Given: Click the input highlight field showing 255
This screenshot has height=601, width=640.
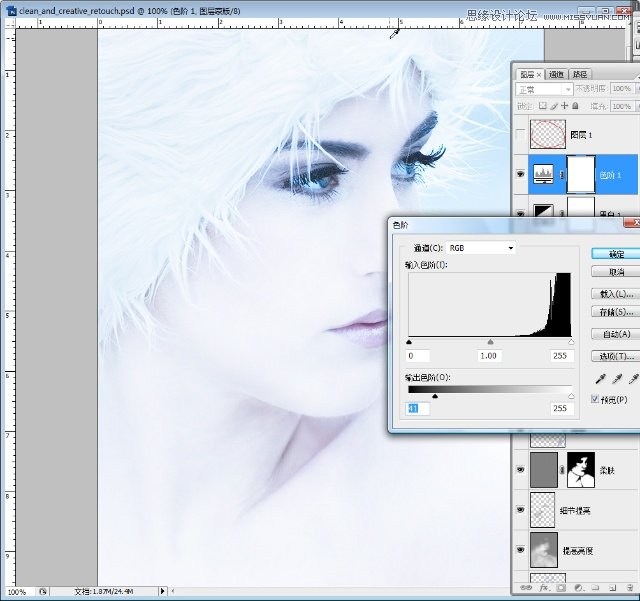Looking at the screenshot, I should pyautogui.click(x=562, y=356).
